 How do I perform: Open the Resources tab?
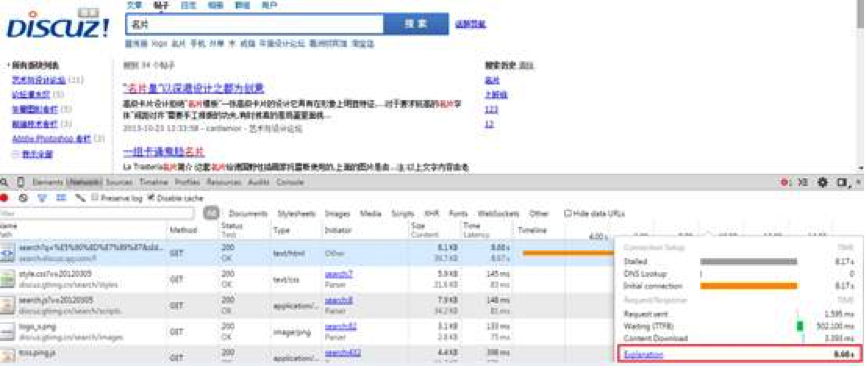coord(225,182)
